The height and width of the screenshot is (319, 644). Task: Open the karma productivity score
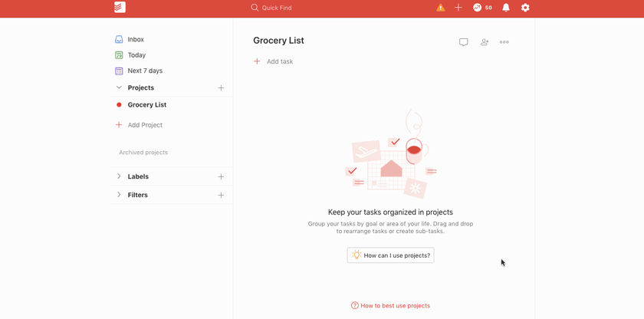482,8
